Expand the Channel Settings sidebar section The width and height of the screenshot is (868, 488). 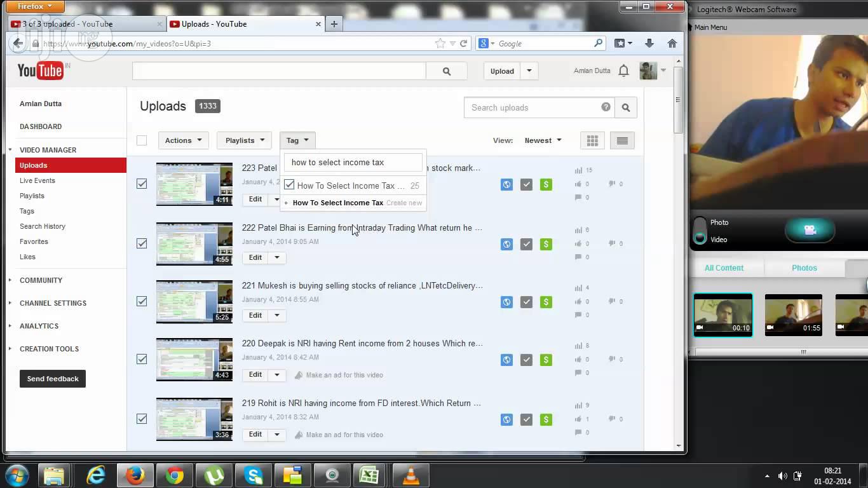coord(53,303)
